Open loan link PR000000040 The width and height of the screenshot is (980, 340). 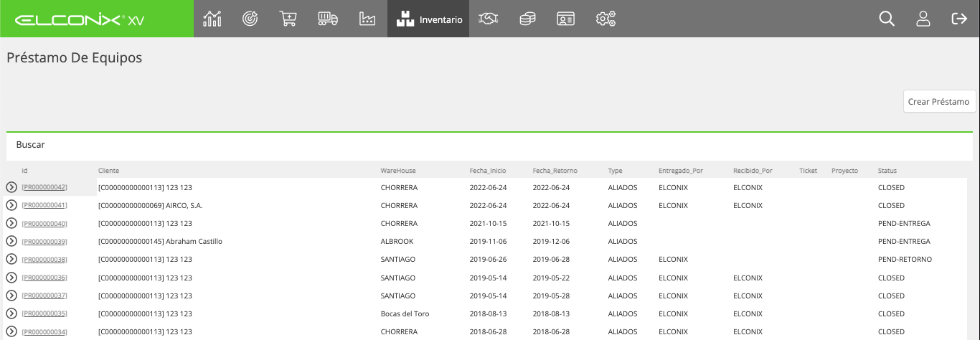point(44,223)
